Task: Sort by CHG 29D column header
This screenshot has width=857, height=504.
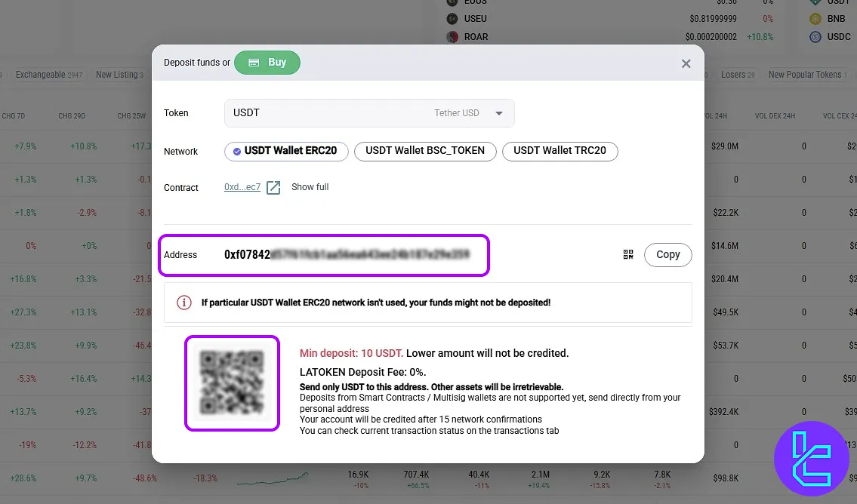Action: pos(72,115)
